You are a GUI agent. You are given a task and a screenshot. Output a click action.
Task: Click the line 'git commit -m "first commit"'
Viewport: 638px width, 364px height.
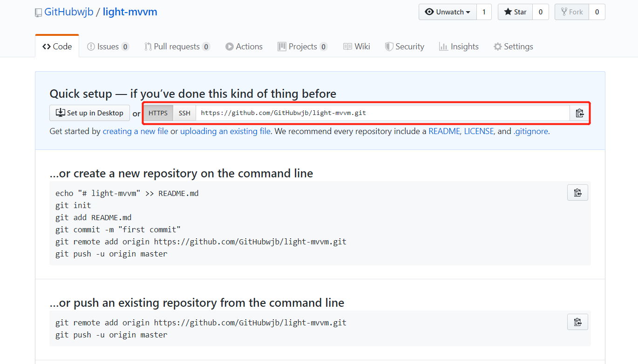point(118,229)
